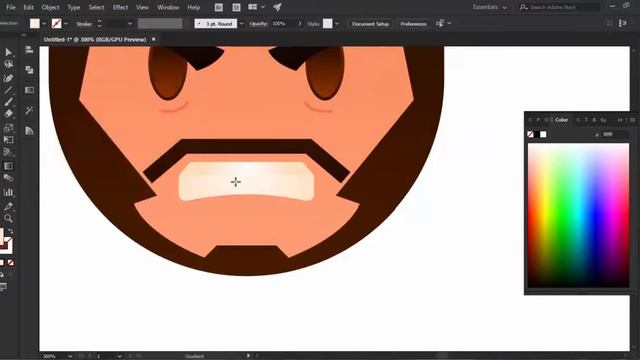Open Adobe Stock via St icon
Image resolution: width=640 pixels, height=360 pixels.
point(236,7)
